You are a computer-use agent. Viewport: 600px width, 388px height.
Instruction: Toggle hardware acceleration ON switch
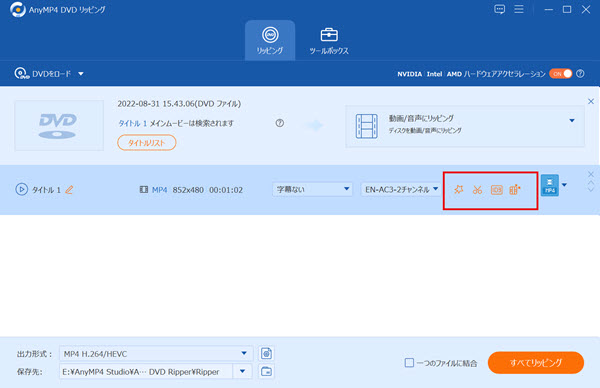click(561, 74)
